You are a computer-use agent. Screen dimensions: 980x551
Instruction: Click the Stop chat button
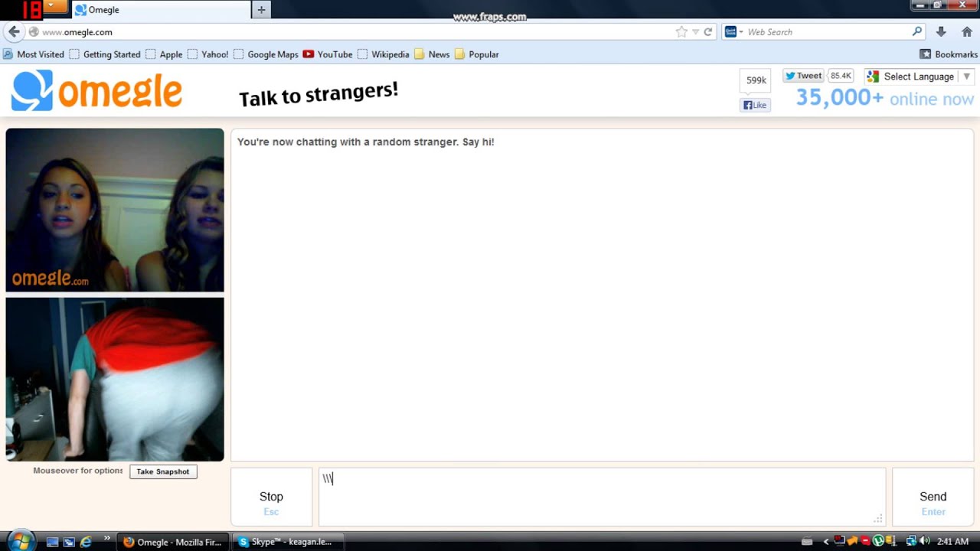click(271, 497)
